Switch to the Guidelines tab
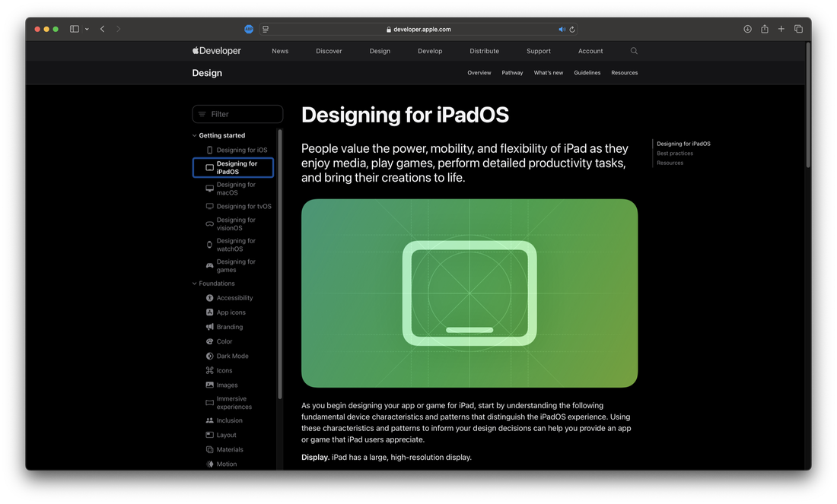The width and height of the screenshot is (837, 504). point(587,72)
